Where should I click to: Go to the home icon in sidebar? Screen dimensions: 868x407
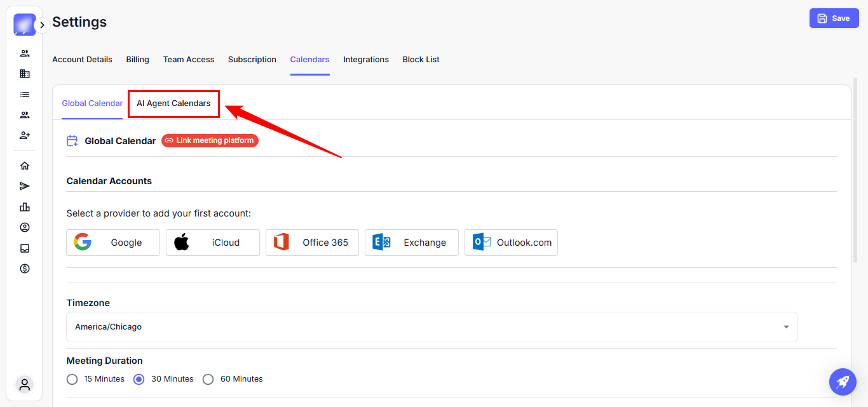point(25,166)
